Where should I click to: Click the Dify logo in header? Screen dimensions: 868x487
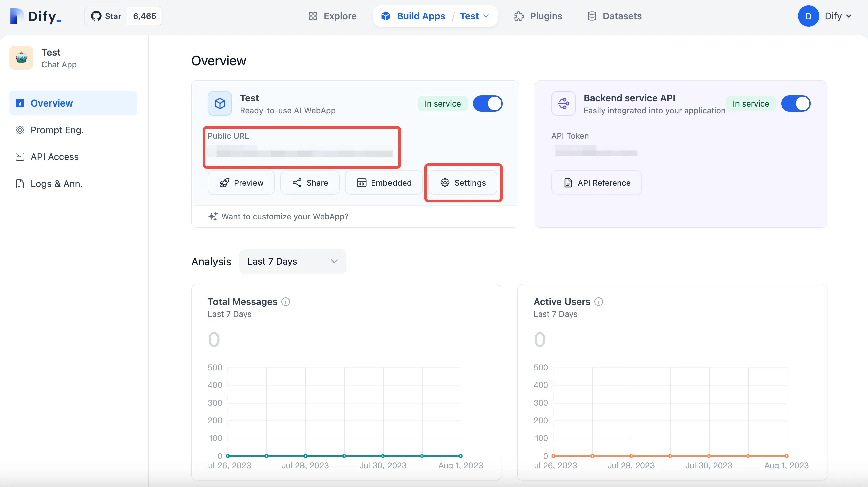[x=35, y=16]
